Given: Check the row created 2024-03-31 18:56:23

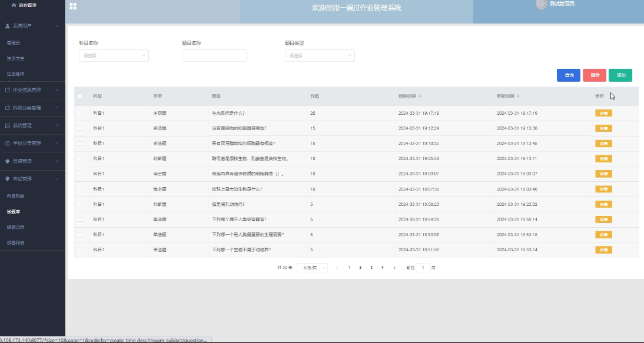Looking at the screenshot, I should pyautogui.click(x=79, y=204).
